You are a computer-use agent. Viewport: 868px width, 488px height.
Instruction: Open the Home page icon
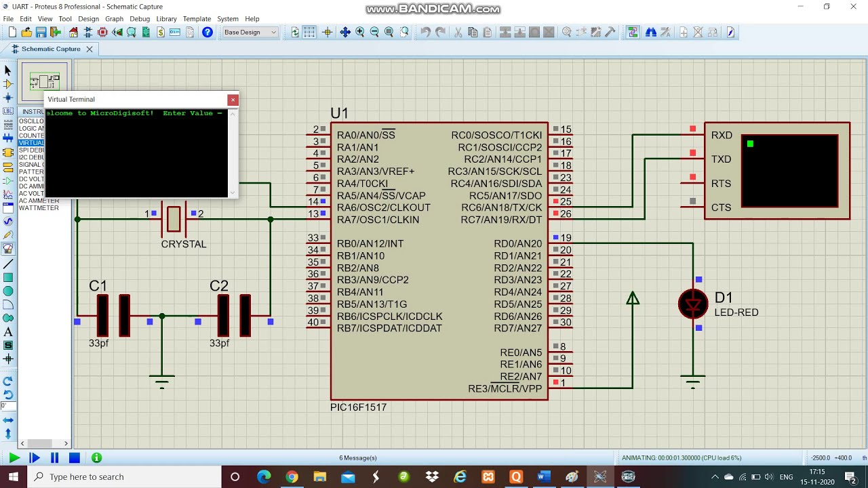click(73, 33)
